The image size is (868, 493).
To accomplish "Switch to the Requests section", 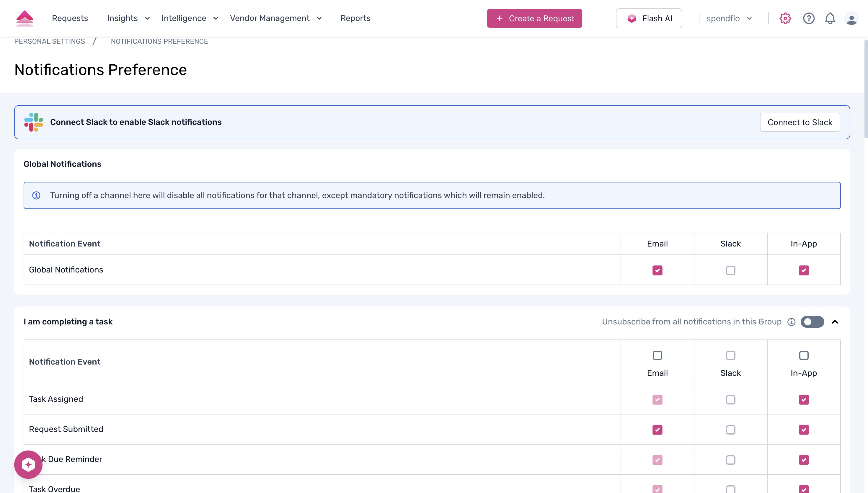I will tap(70, 18).
